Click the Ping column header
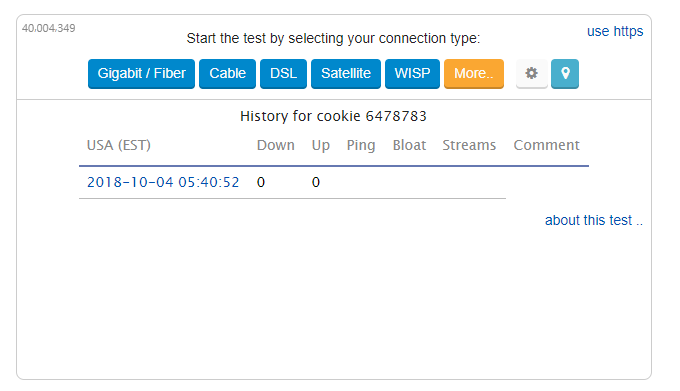 [361, 146]
